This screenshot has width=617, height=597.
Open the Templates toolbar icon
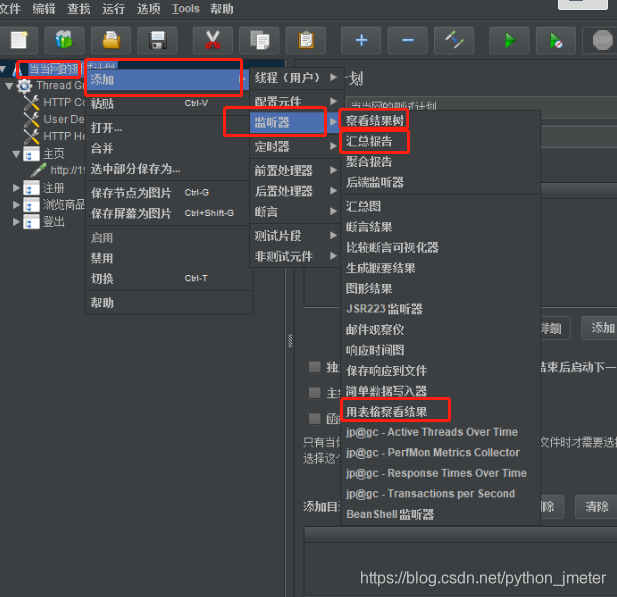pos(64,40)
